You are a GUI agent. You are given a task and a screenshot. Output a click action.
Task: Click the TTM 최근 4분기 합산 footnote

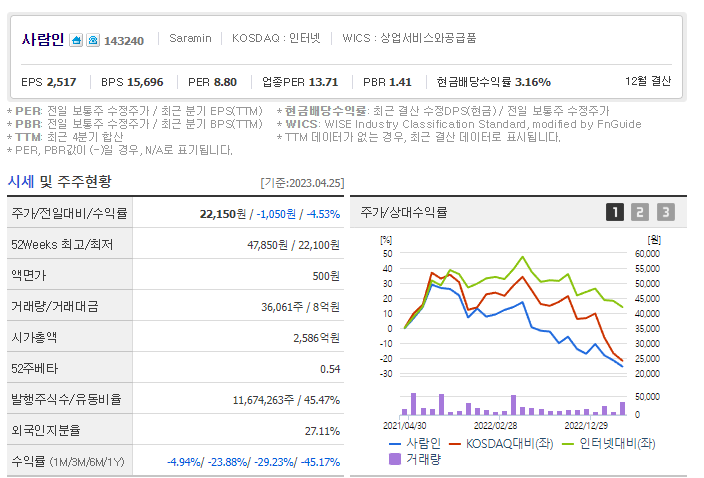[x=66, y=137]
